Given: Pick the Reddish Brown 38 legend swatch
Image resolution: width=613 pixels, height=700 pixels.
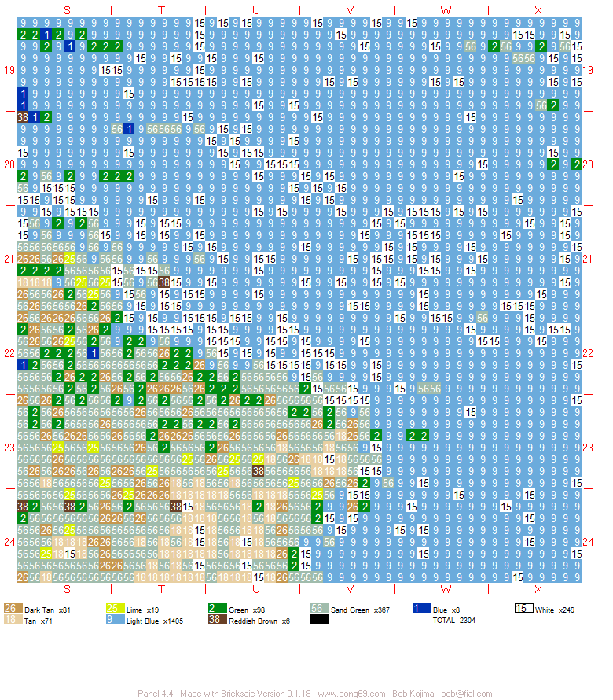Looking at the screenshot, I should point(217,619).
